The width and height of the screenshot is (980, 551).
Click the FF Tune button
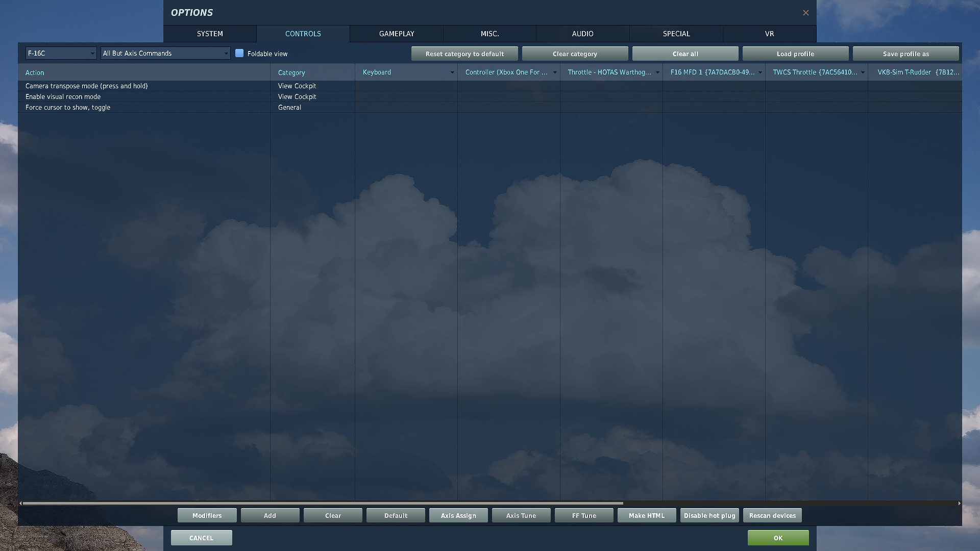coord(584,515)
